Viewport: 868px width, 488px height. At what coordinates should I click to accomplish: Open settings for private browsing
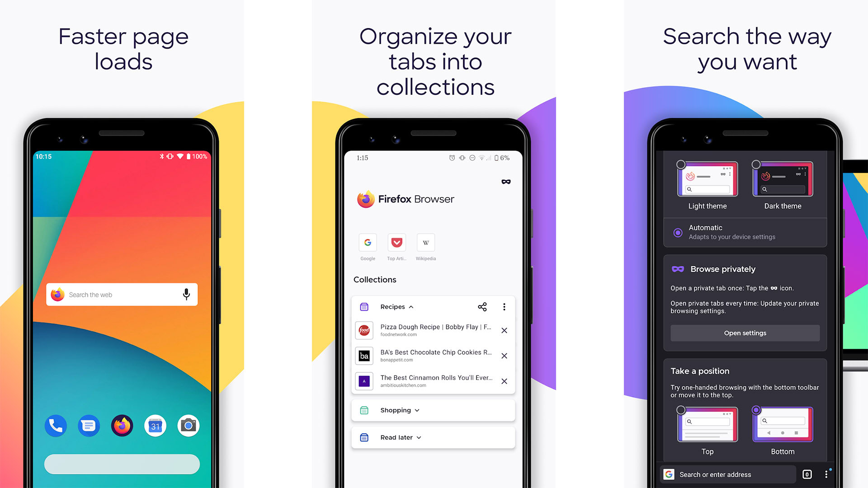click(x=745, y=333)
